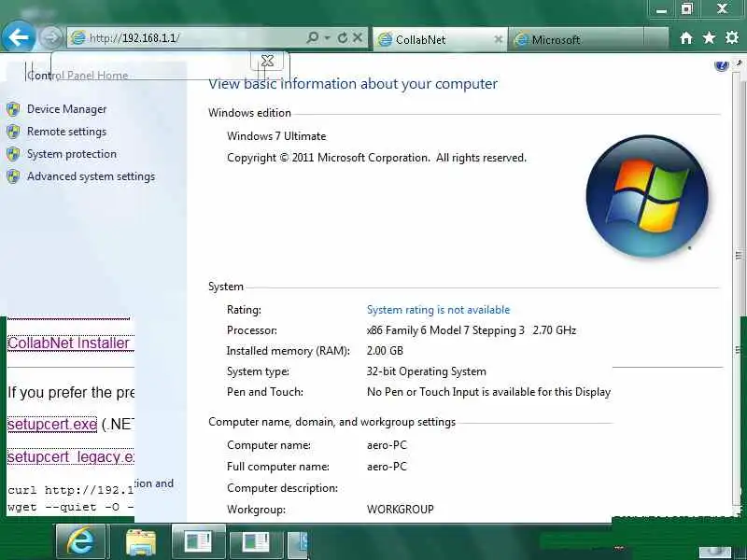Screen dimensions: 747x560
Task: Click the 'View basic information about your computer' heading
Action: pyautogui.click(x=353, y=84)
